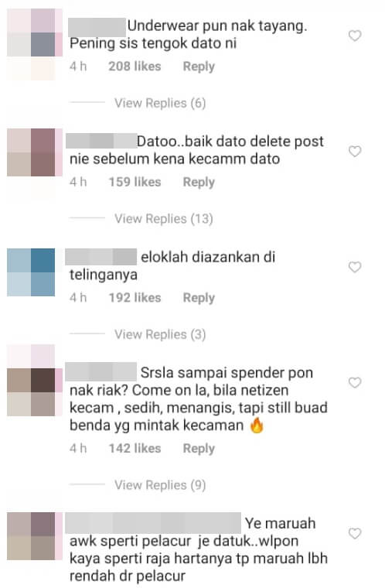Open View Replies (9)
This screenshot has width=385, height=588.
(160, 485)
